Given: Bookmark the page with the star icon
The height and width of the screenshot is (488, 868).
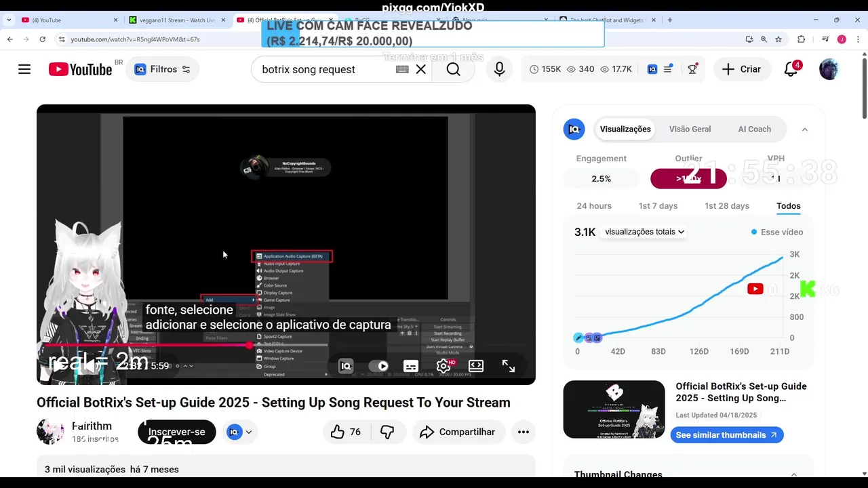Looking at the screenshot, I should [x=778, y=39].
